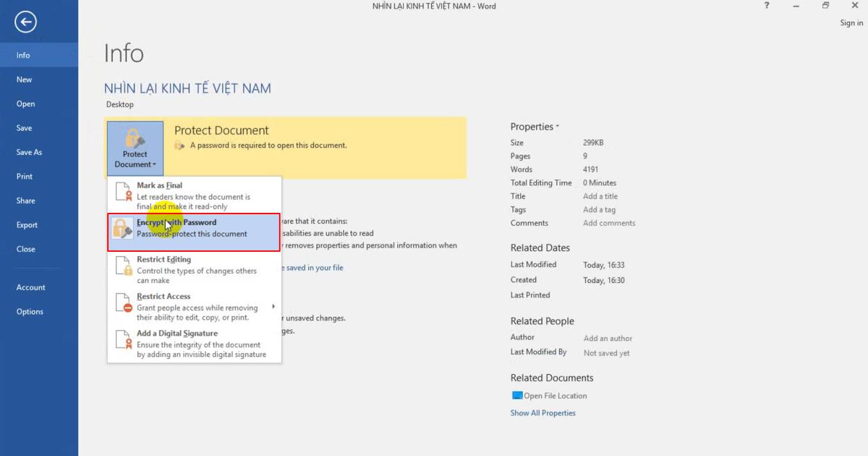The height and width of the screenshot is (456, 868).
Task: Click the Protect Document lock icon
Action: pyautogui.click(x=135, y=138)
